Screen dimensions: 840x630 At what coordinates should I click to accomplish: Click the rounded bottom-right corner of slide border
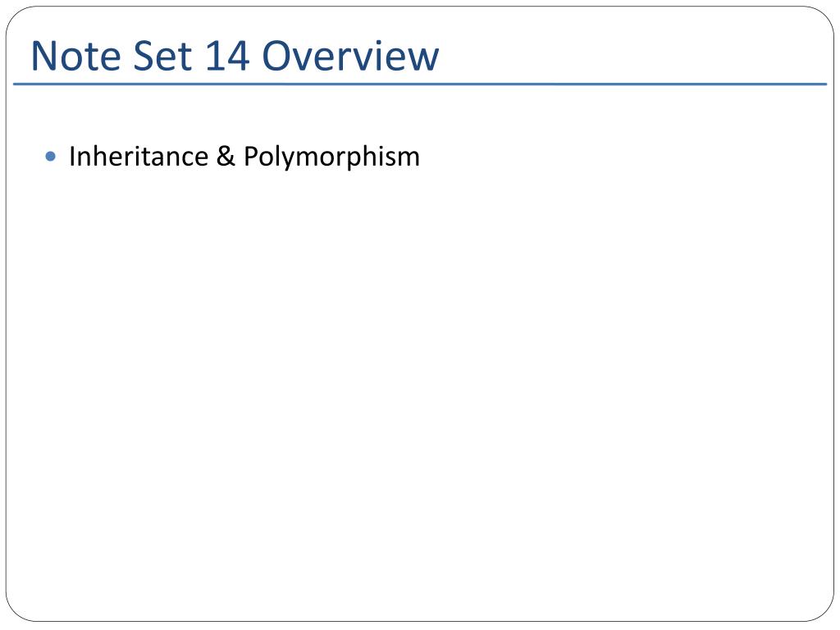tap(823, 610)
